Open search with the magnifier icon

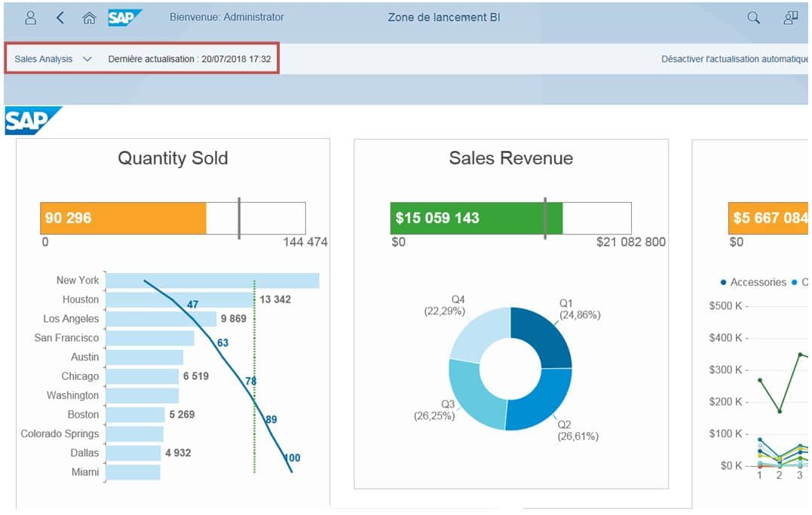click(753, 17)
